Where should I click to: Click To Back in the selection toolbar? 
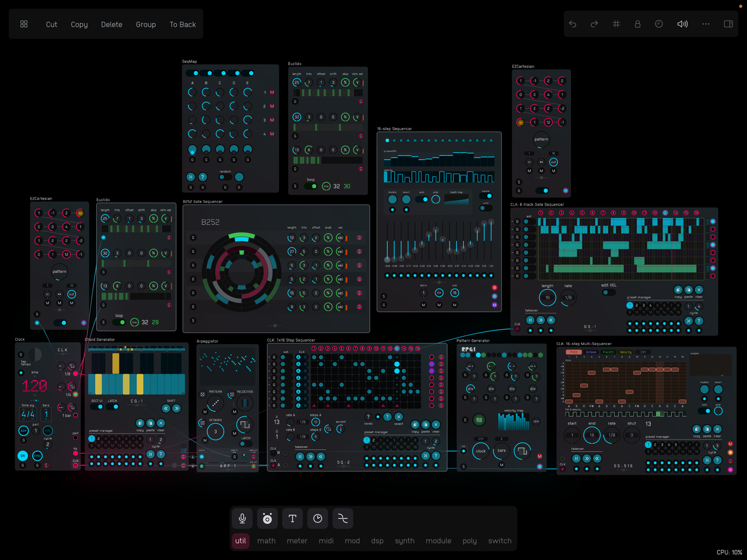(x=182, y=24)
